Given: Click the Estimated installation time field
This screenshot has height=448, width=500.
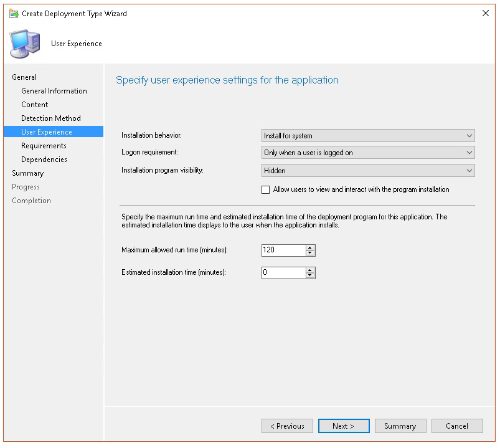Looking at the screenshot, I should [x=283, y=273].
